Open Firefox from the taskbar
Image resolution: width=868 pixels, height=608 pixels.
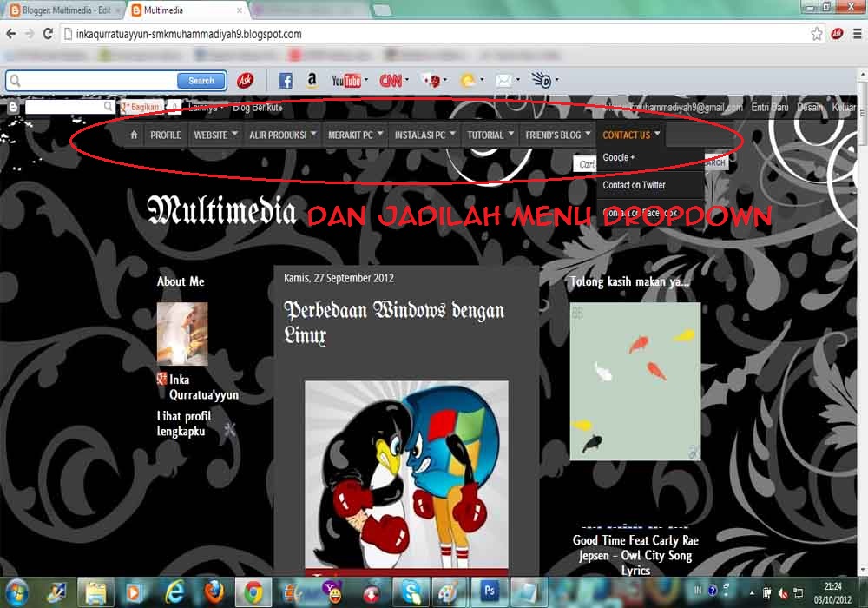(x=214, y=592)
